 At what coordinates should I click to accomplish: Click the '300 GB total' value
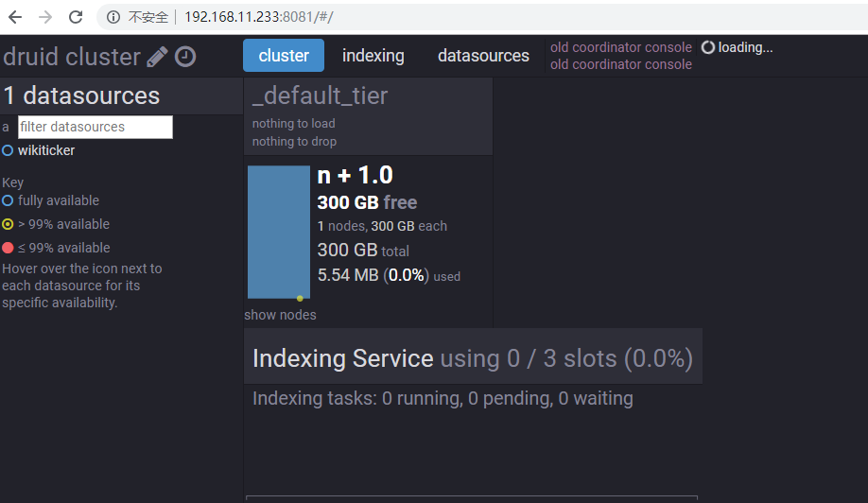[363, 251]
